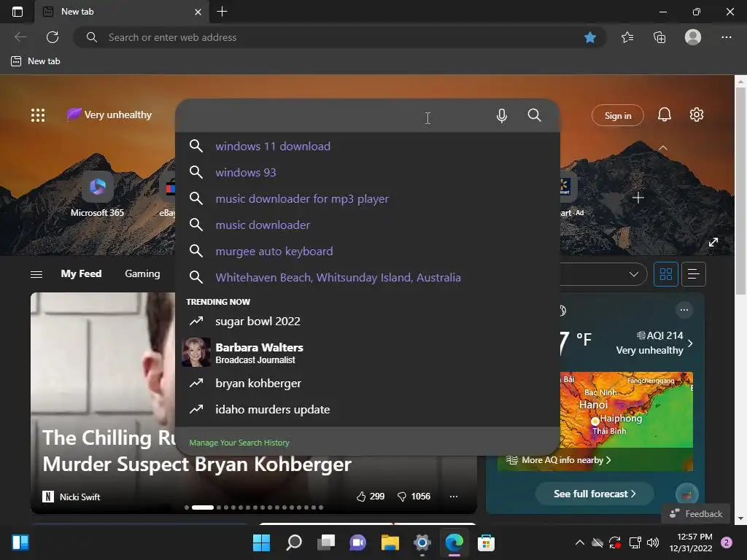Toggle vertical tabs actions menu icon
The height and width of the screenshot is (560, 747).
(x=18, y=12)
